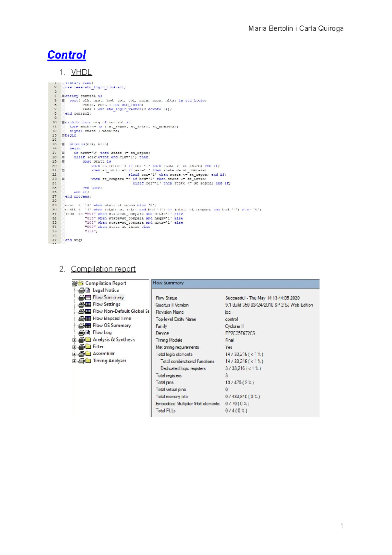This screenshot has height=555, width=392.
Task: Click the 'Quartus II Version' row label
Action: 172,305
